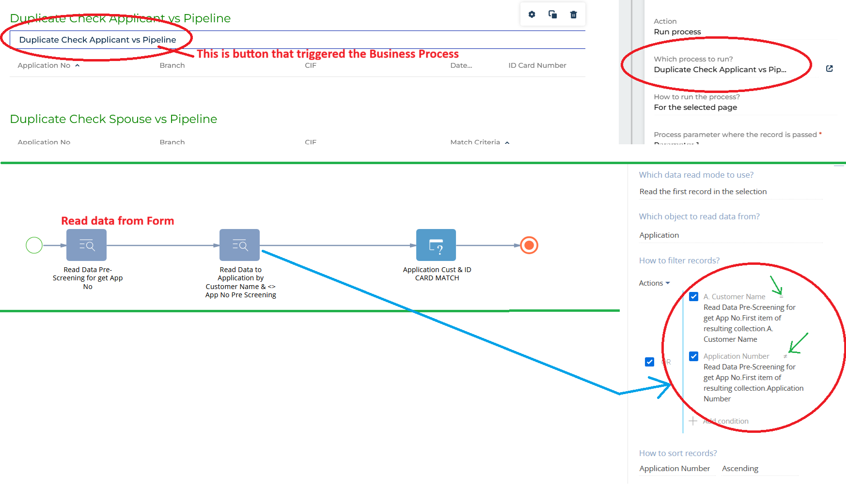Screen dimensions: 846x504
Task: Sort by Application No column arrow
Action: [x=77, y=65]
